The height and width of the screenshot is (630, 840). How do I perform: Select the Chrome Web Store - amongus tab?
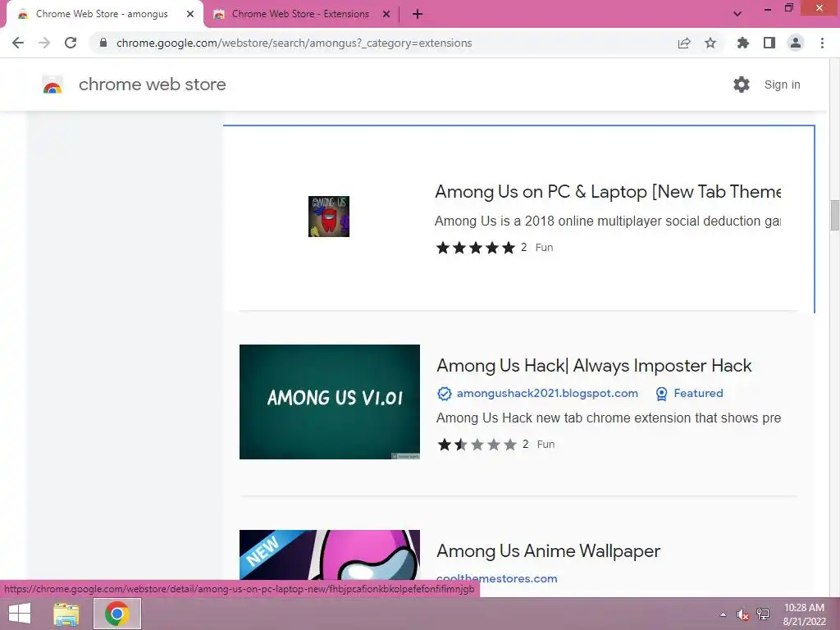coord(102,14)
